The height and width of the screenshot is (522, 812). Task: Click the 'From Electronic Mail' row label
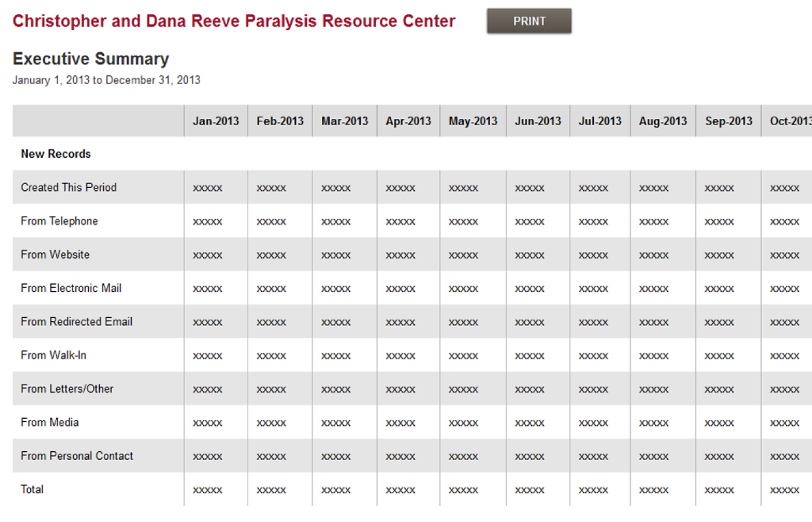(x=71, y=288)
